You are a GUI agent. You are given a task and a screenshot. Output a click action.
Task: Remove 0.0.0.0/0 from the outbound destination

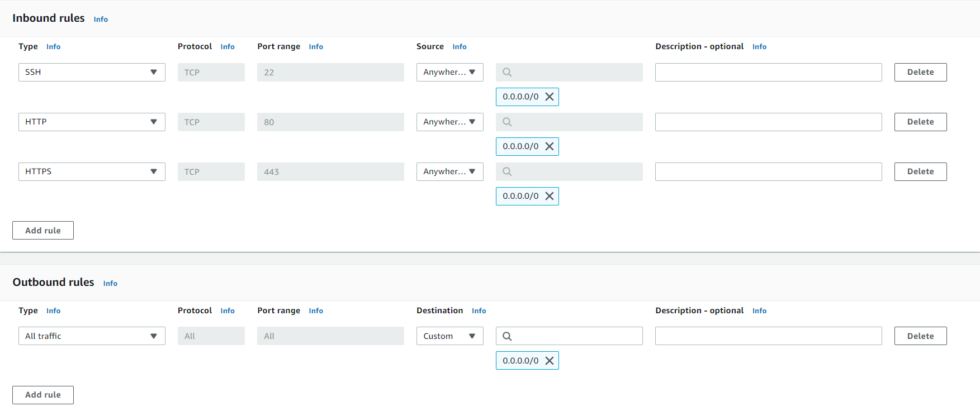pos(550,361)
